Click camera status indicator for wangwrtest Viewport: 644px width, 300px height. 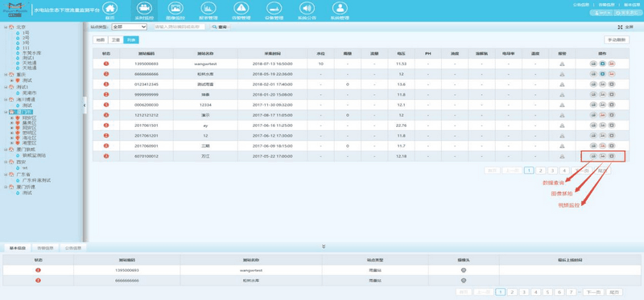pyautogui.click(x=464, y=270)
